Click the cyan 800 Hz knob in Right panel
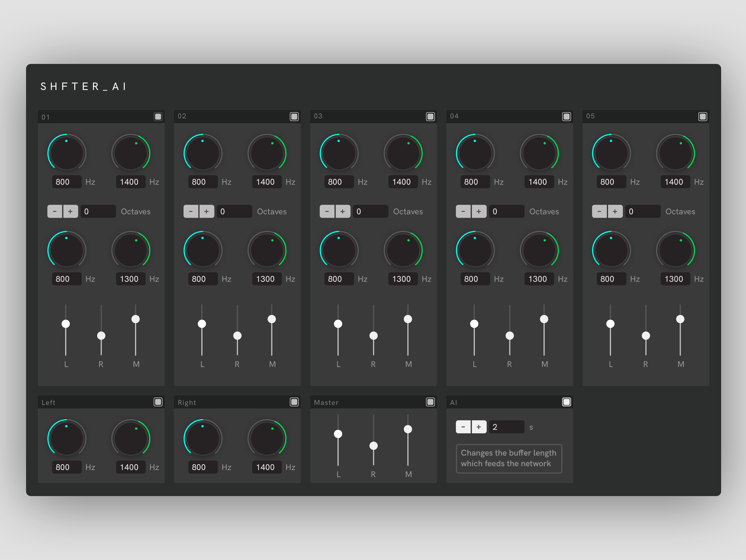This screenshot has height=560, width=746. 203,438
